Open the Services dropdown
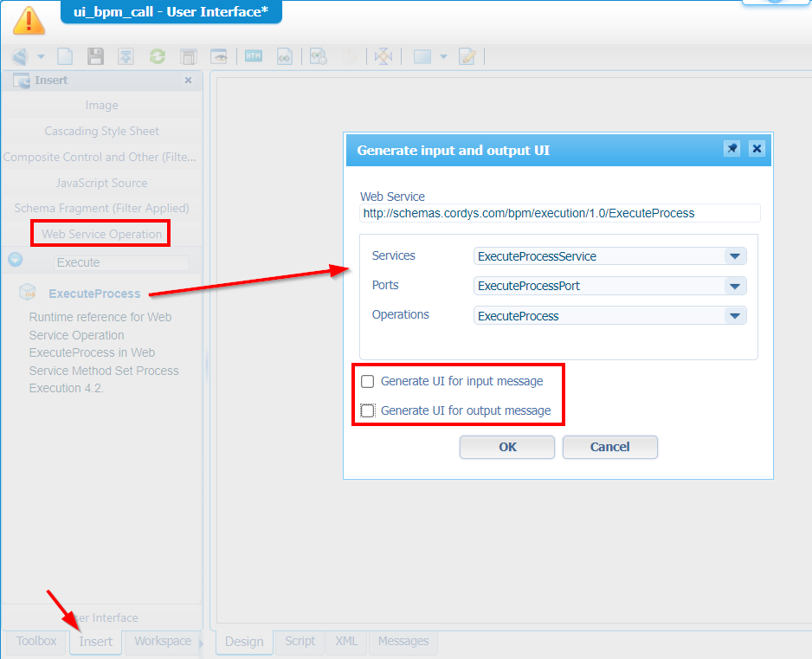Screen dimensions: 812x659 click(x=734, y=256)
